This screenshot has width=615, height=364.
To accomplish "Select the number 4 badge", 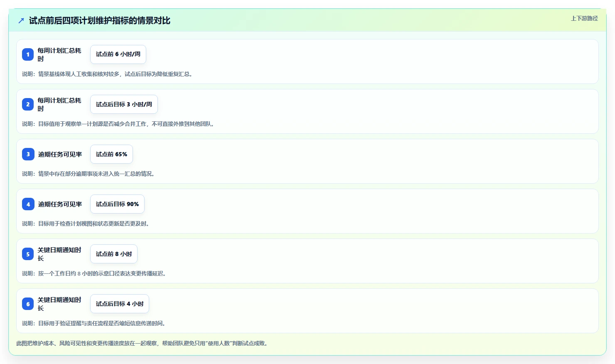I will tap(28, 204).
